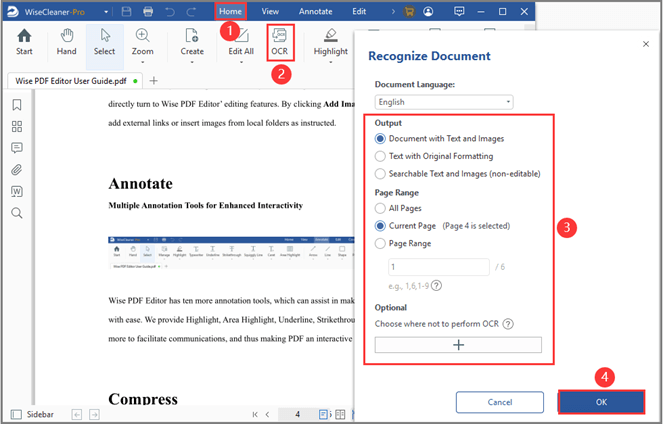The width and height of the screenshot is (663, 424).
Task: Click the Edit All tool
Action: coord(241,42)
